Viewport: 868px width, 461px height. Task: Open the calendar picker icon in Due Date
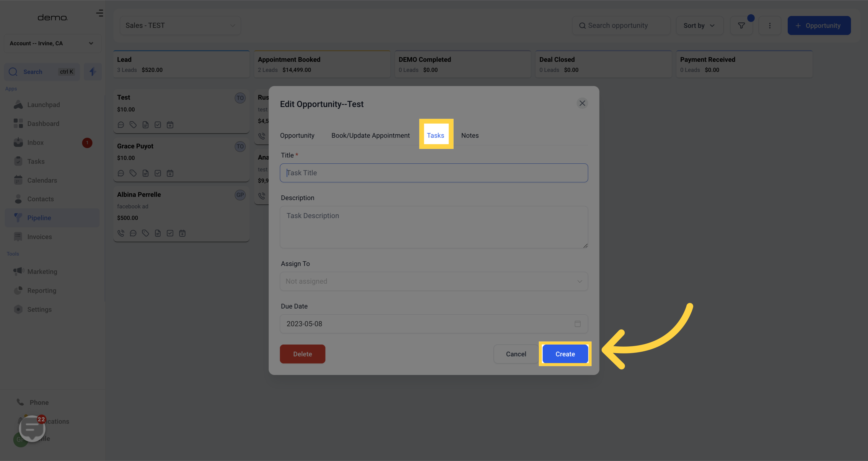tap(577, 324)
